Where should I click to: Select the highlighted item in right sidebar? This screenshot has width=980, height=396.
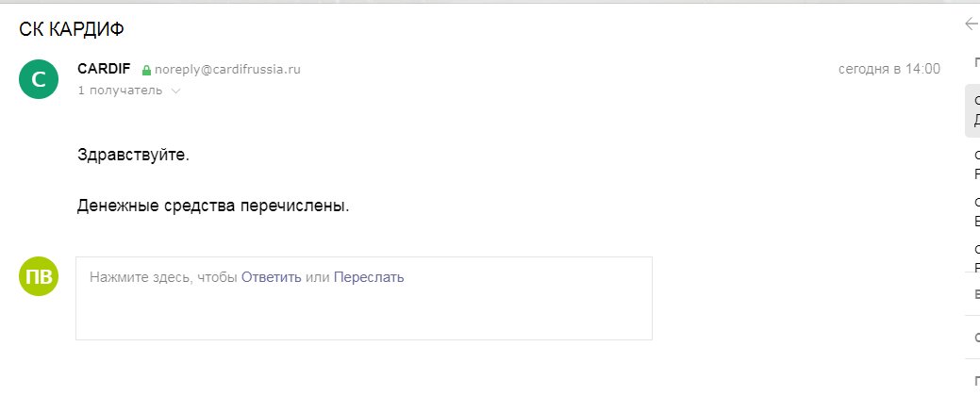tap(974, 111)
